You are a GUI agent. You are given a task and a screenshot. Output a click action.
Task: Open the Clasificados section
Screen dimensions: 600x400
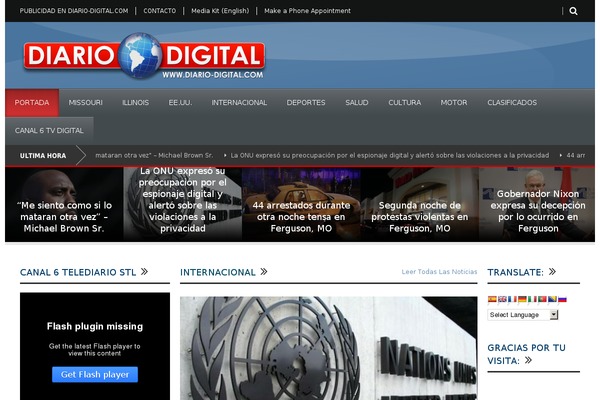512,103
